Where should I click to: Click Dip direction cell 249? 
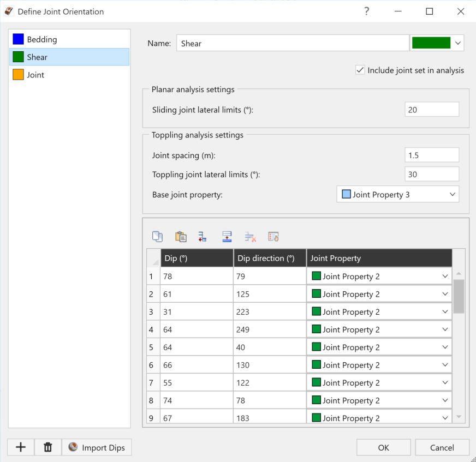coord(270,329)
